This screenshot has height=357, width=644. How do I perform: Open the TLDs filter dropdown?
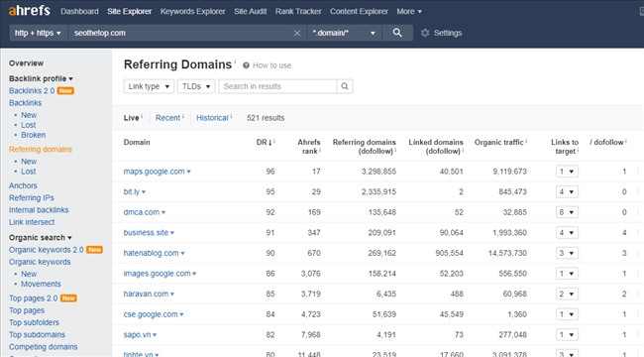(196, 86)
